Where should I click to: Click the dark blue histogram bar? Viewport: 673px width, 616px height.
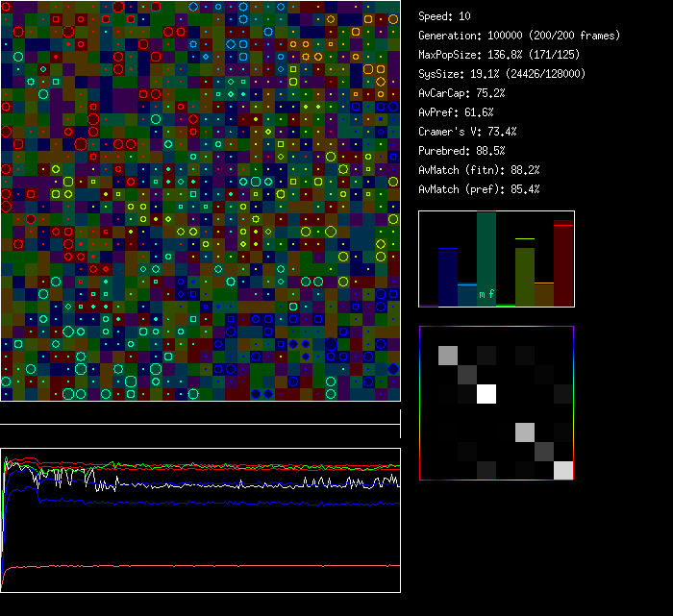pyautogui.click(x=447, y=277)
